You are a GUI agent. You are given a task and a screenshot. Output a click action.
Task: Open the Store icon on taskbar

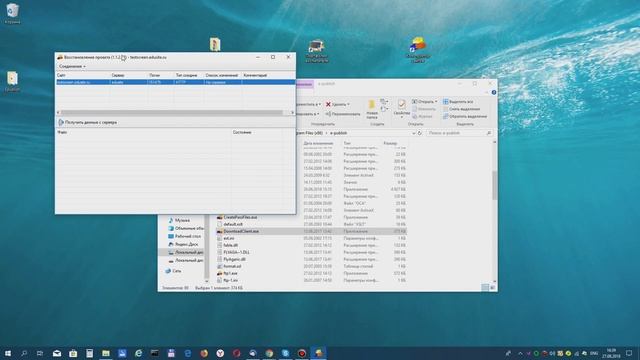73,353
